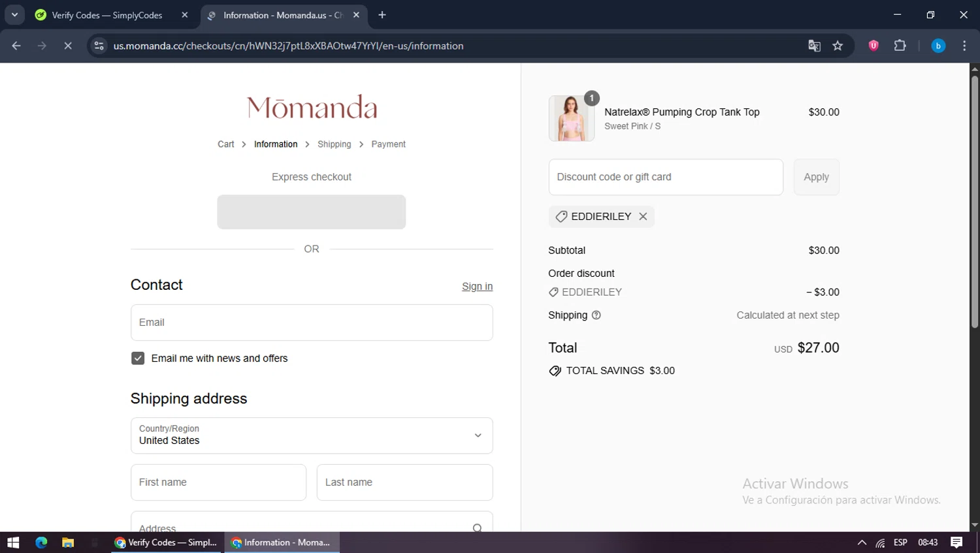Image resolution: width=980 pixels, height=553 pixels.
Task: Go back to the previous page
Action: (16, 46)
